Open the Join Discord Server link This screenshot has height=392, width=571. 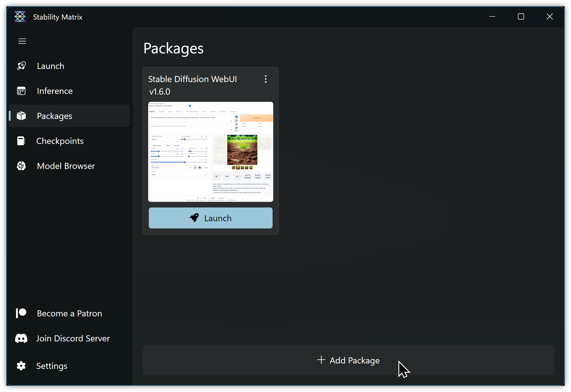(73, 338)
